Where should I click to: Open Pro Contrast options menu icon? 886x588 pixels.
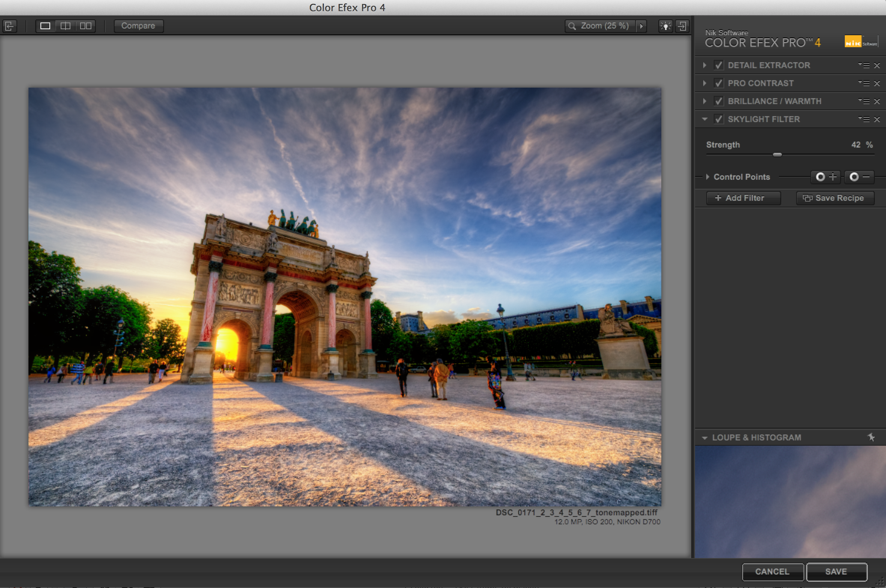coord(864,83)
